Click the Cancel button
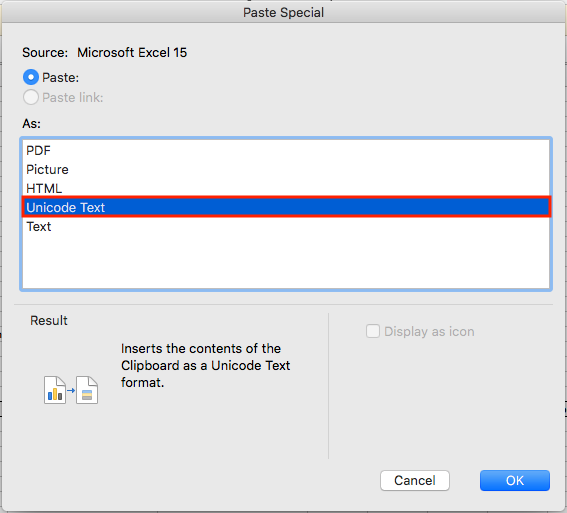The width and height of the screenshot is (567, 513). pos(415,480)
